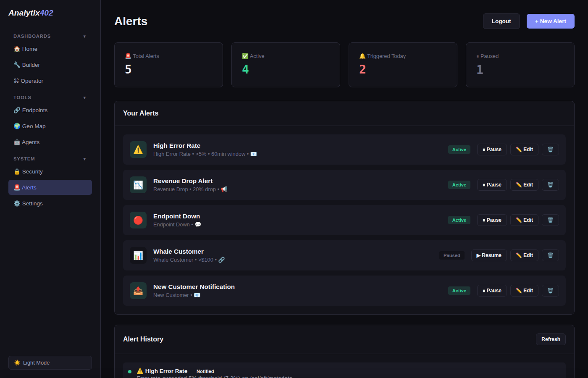The image size is (588, 378).
Task: Click the Settings gear icon in sidebar
Action: click(x=16, y=203)
